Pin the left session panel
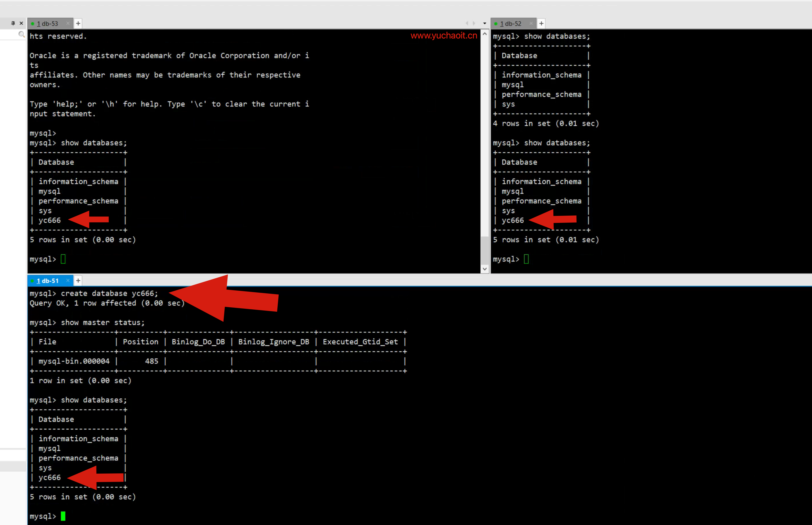 point(13,23)
